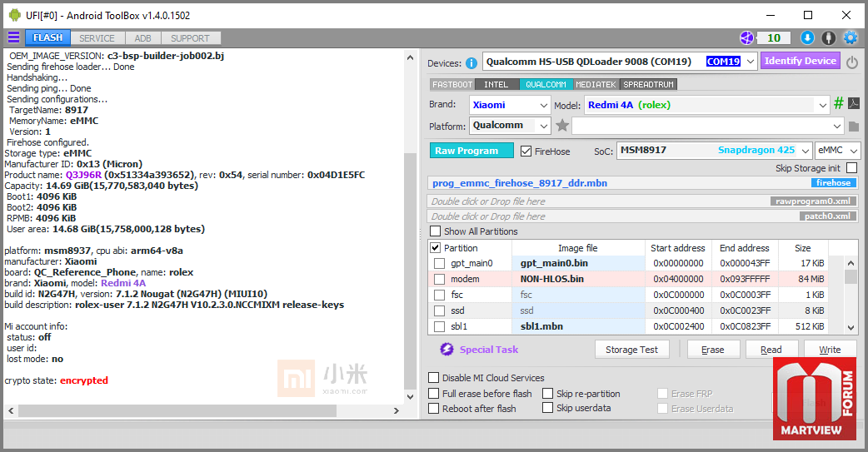Click the green hash icon beside Model

coord(839,103)
